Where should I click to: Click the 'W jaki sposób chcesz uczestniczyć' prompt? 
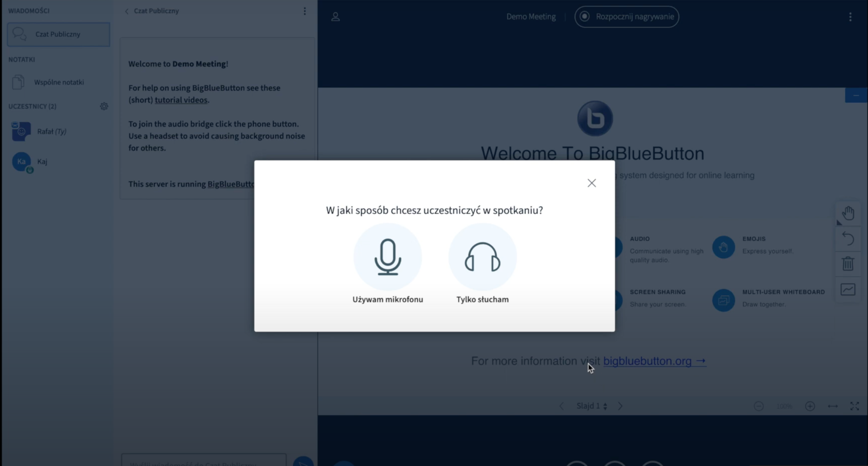click(x=434, y=210)
